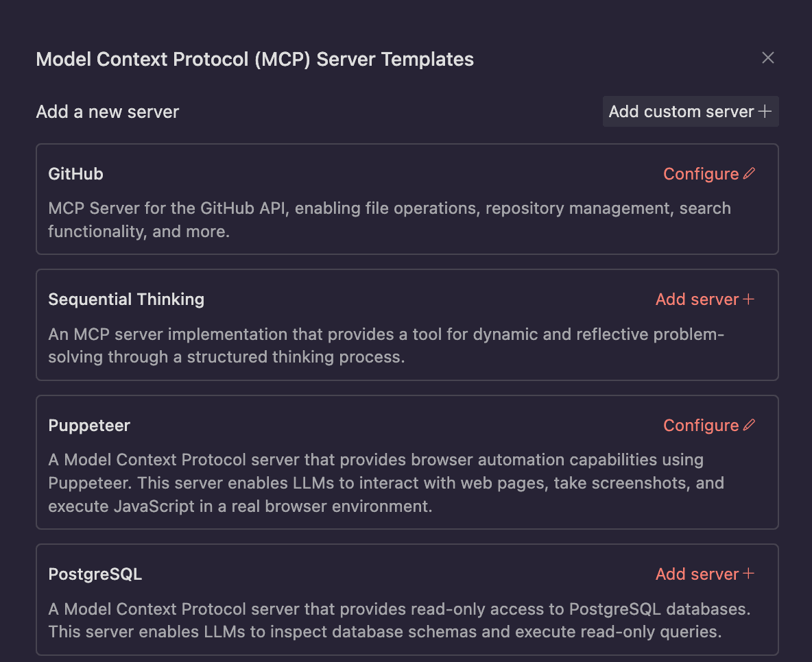Select the Puppeteer template title

coord(89,426)
